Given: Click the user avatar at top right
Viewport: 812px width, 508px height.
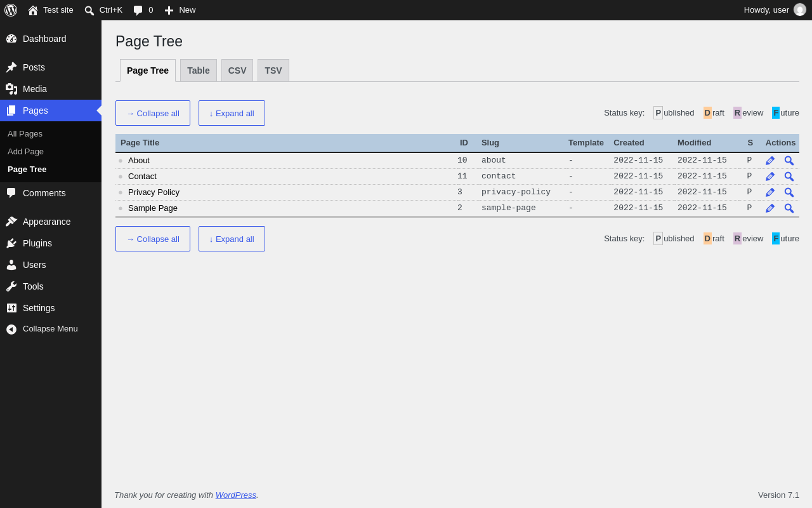Looking at the screenshot, I should (800, 10).
